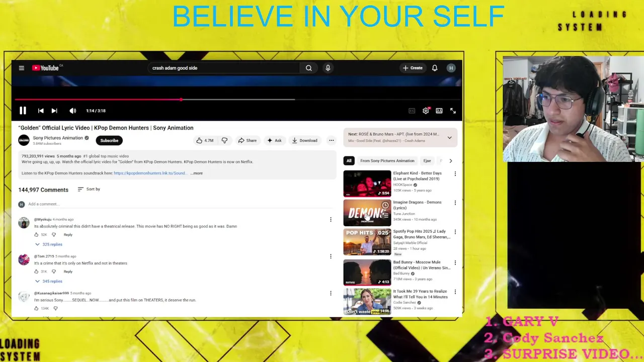Expand the description with ...more
644x362 pixels.
pos(197,173)
